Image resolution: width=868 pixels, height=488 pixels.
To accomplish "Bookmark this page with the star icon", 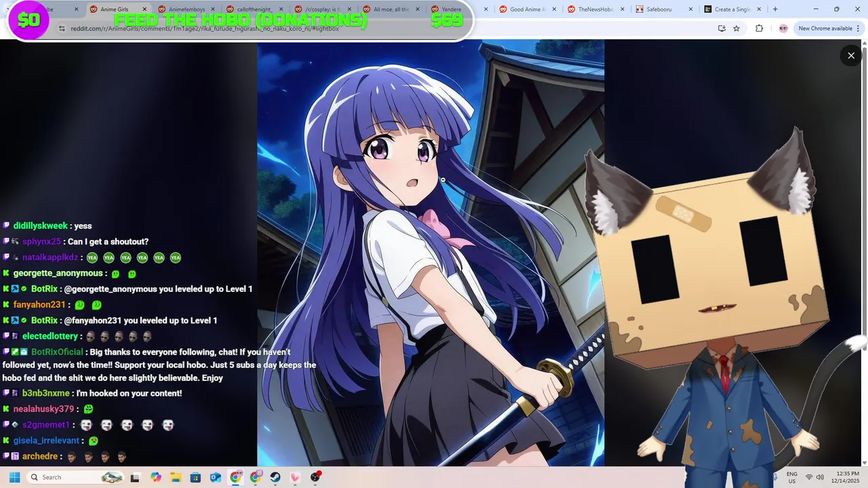I will [736, 28].
